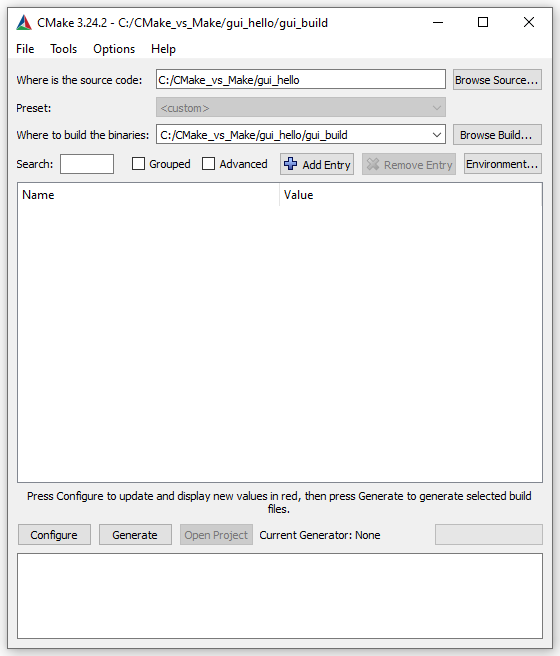Screen dimensions: 560x656
Task: Focus the Search input field
Action: (87, 164)
